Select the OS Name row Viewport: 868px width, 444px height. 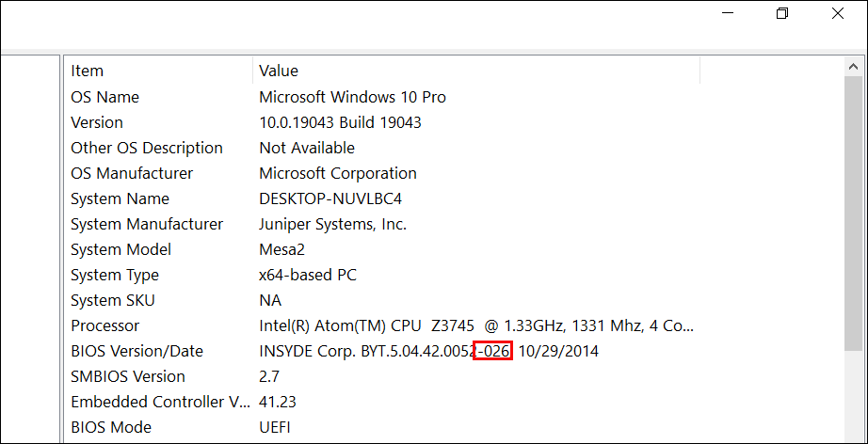point(104,97)
